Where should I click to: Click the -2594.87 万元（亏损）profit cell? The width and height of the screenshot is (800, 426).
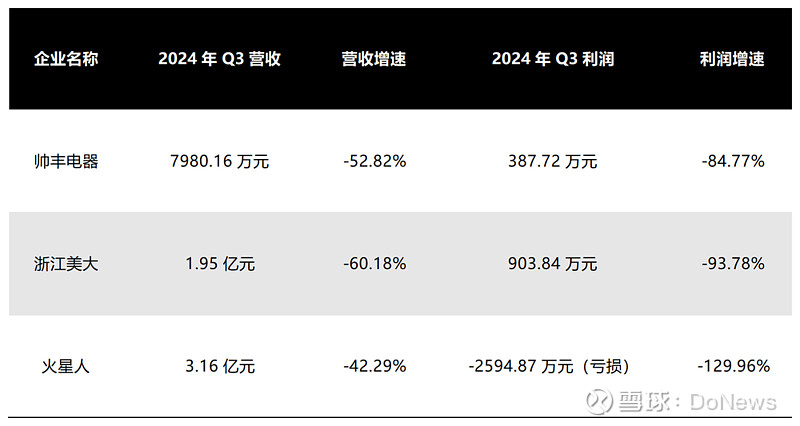(x=549, y=366)
